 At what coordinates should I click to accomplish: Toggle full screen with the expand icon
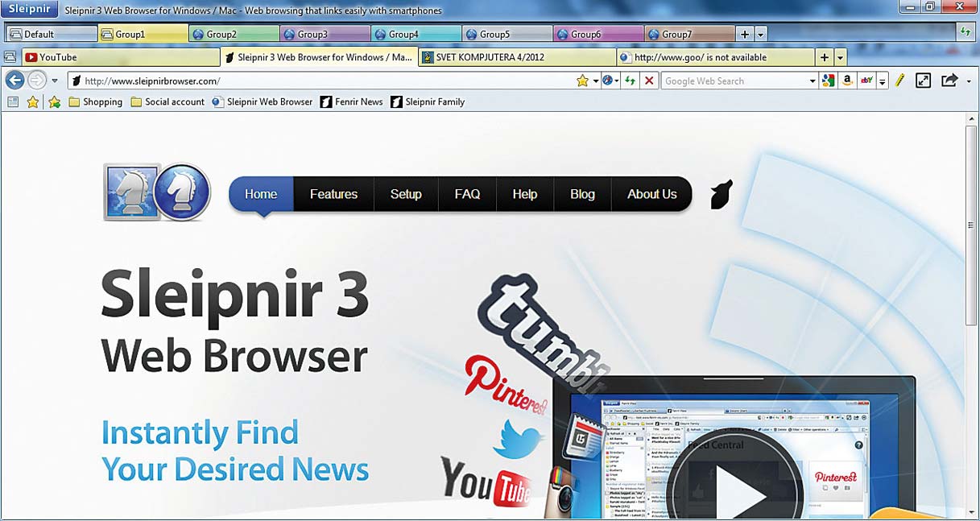(924, 81)
